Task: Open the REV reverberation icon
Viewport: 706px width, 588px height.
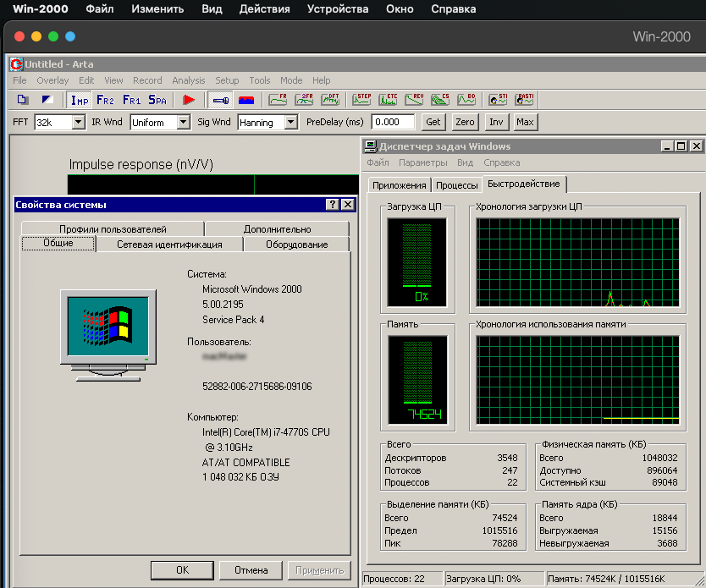Action: coord(414,100)
